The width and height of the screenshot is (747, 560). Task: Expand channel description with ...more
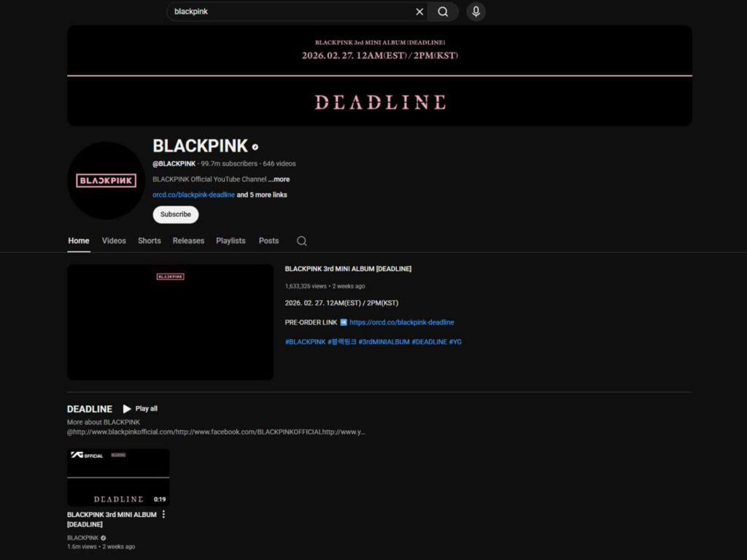(x=279, y=179)
